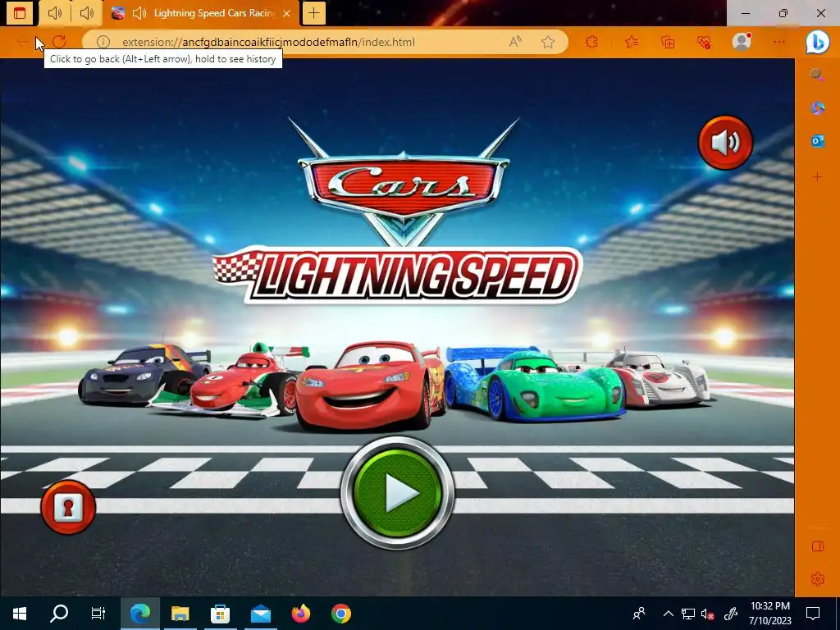The width and height of the screenshot is (840, 630).
Task: Open Microsoft Store from taskbar
Action: pyautogui.click(x=220, y=614)
